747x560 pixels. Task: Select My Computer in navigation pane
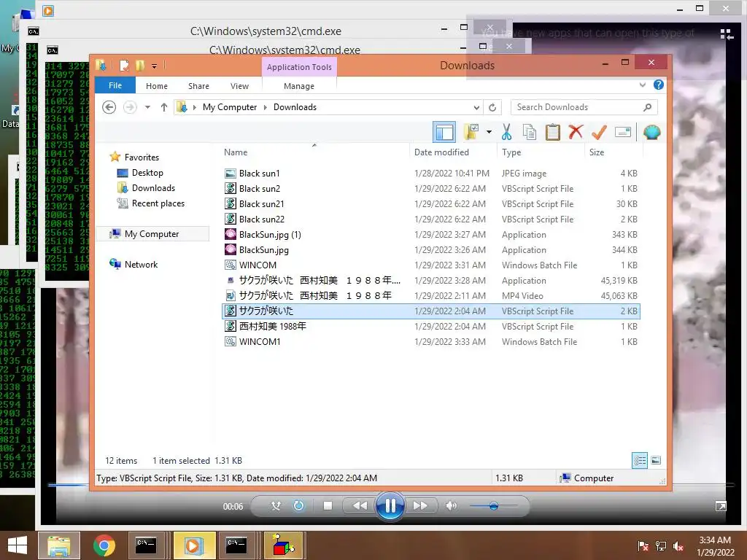[x=152, y=234]
